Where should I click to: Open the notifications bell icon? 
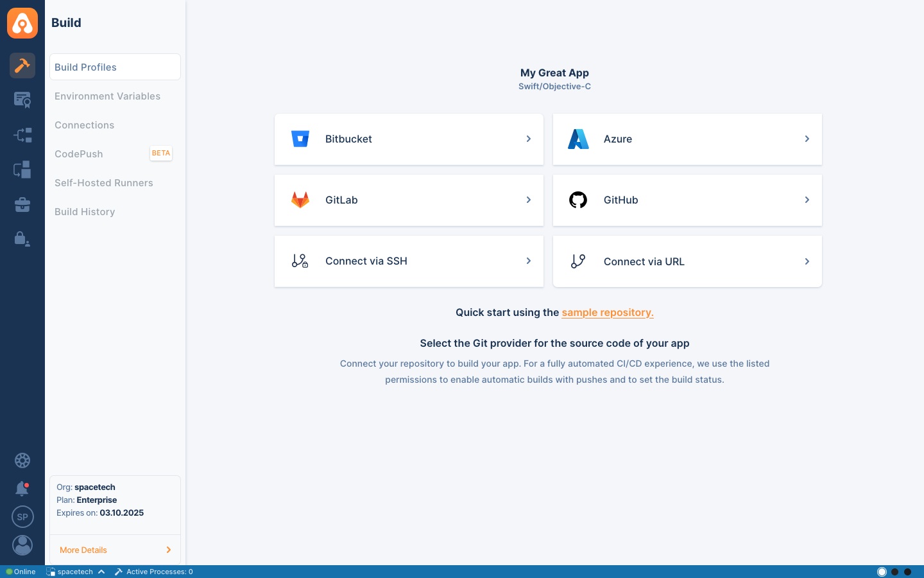22,489
